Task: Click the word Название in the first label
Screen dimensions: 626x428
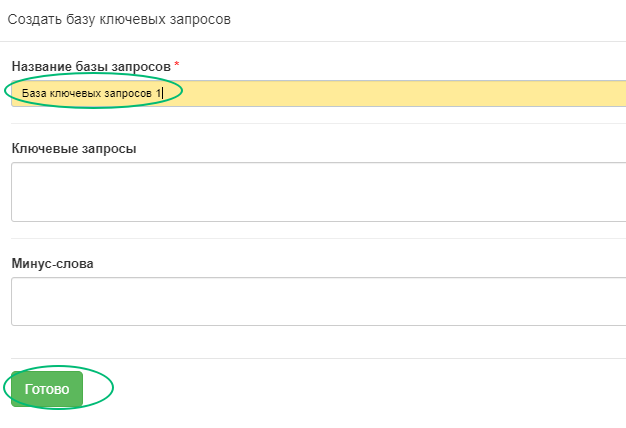Action: pyautogui.click(x=42, y=66)
